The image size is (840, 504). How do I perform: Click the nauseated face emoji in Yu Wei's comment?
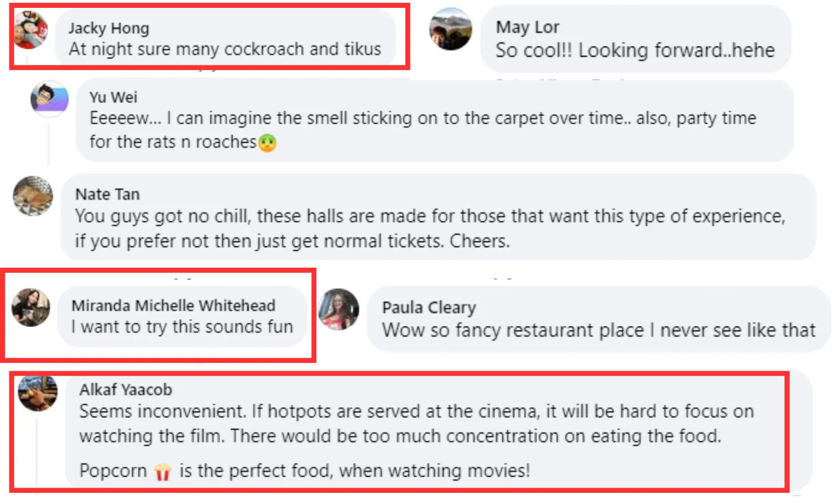[x=268, y=143]
